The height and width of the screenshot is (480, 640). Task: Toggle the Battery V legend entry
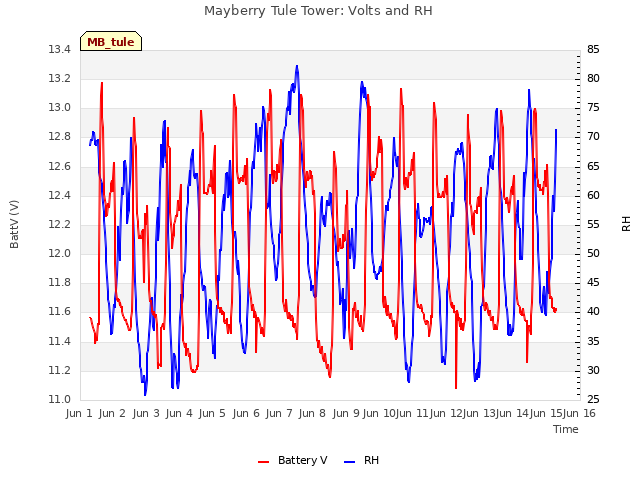(293, 460)
